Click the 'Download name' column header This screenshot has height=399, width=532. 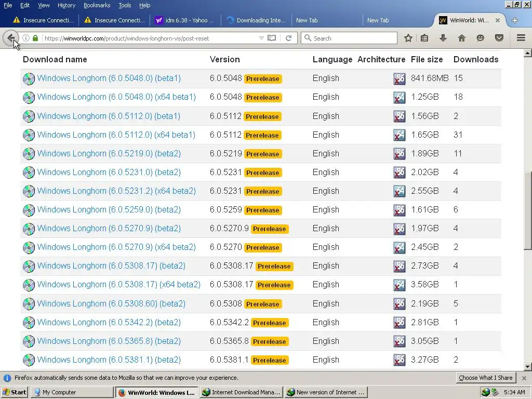(55, 59)
